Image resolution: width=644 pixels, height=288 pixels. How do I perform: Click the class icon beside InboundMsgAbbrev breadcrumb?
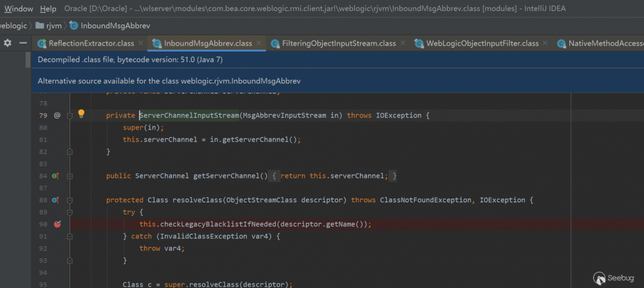74,26
